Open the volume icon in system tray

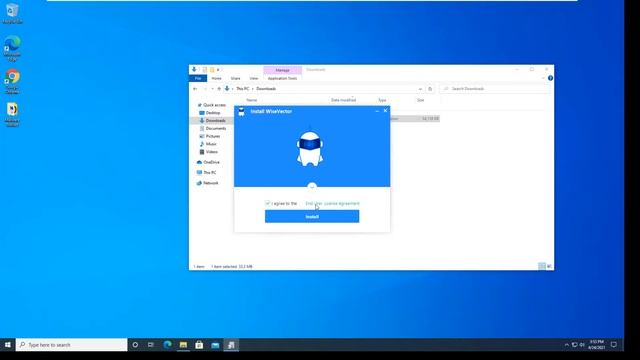coord(582,345)
